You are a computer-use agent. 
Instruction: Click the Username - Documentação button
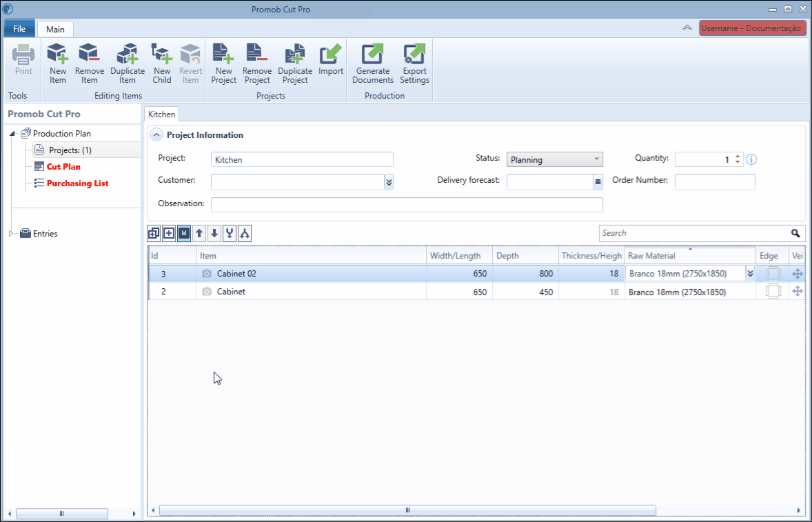tap(753, 28)
